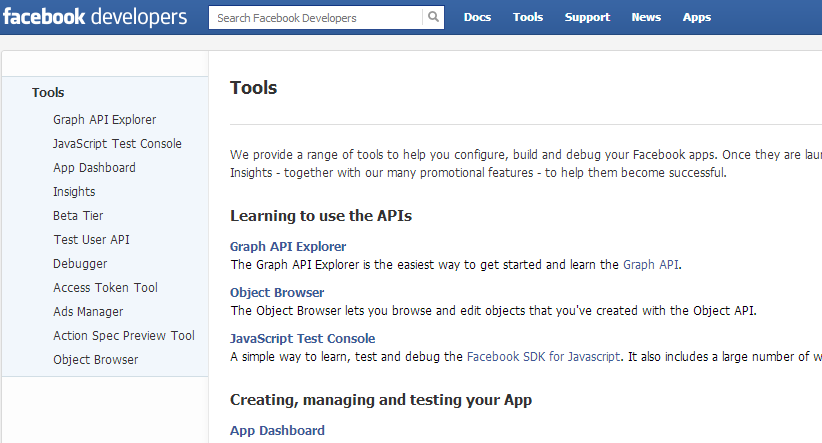Screen dimensions: 822x443
Task: Open JavaScript Test Console in sidebar
Action: point(117,144)
